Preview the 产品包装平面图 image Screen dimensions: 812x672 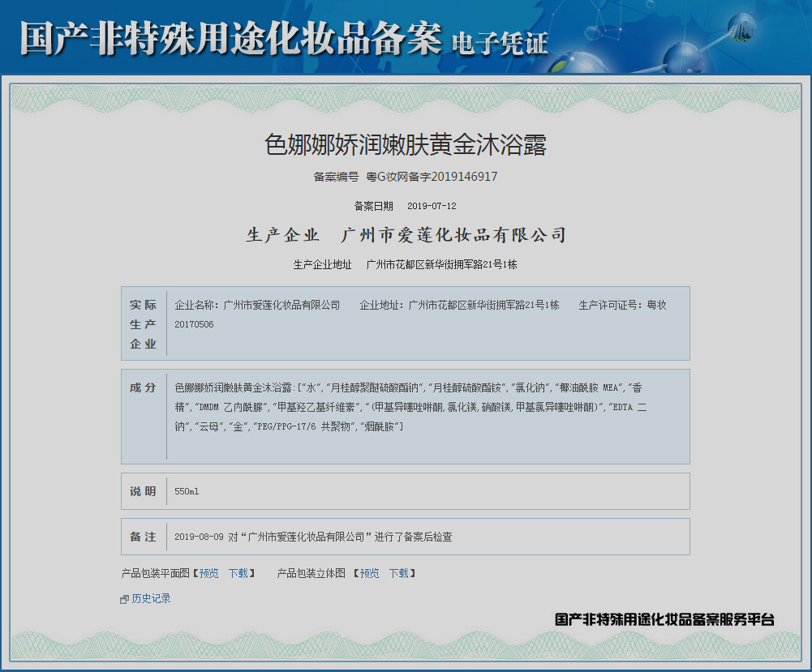point(208,573)
